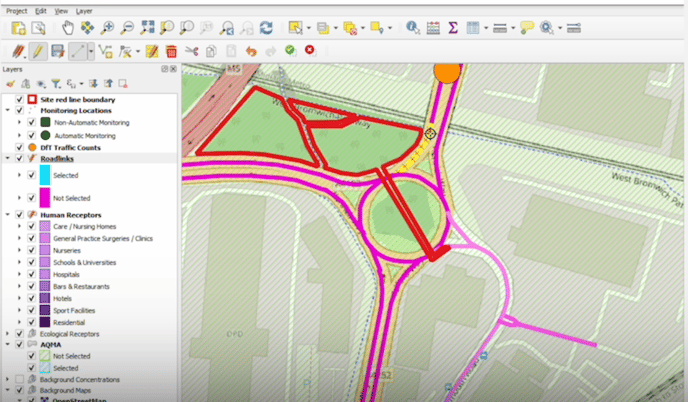Select the Pan Map hand tool
The width and height of the screenshot is (688, 402).
pos(68,28)
